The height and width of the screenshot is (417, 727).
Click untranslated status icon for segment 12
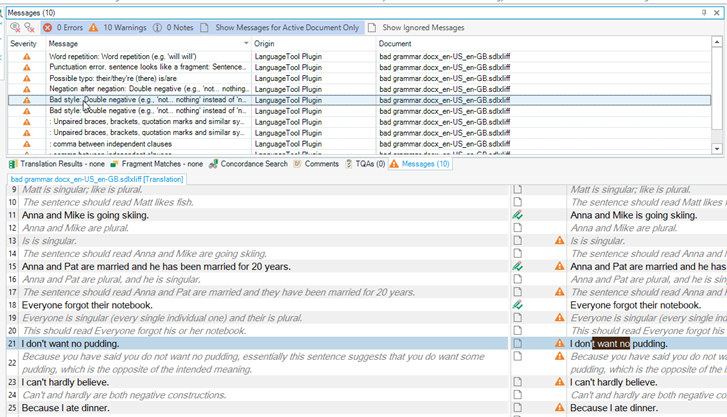(517, 228)
